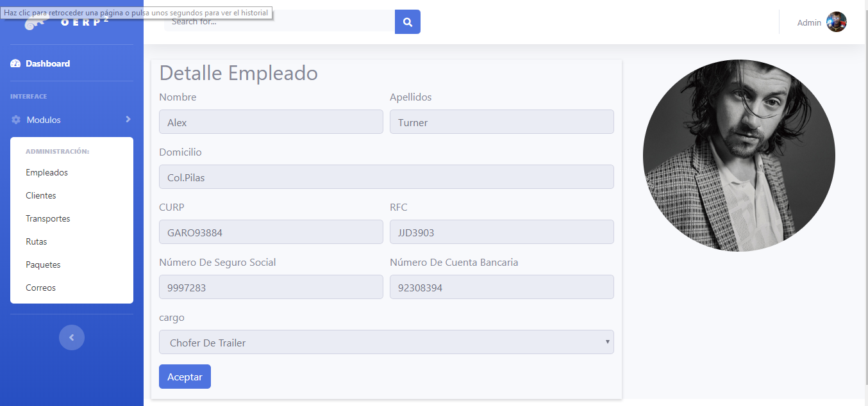
Task: Select the Dashboard speedometer icon
Action: click(15, 63)
